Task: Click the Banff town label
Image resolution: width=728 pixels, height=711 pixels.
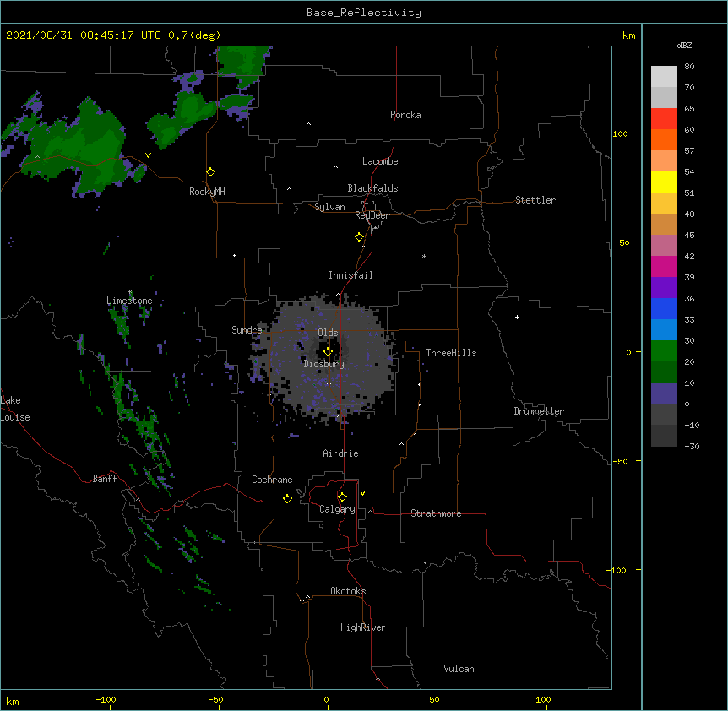Action: coord(105,479)
